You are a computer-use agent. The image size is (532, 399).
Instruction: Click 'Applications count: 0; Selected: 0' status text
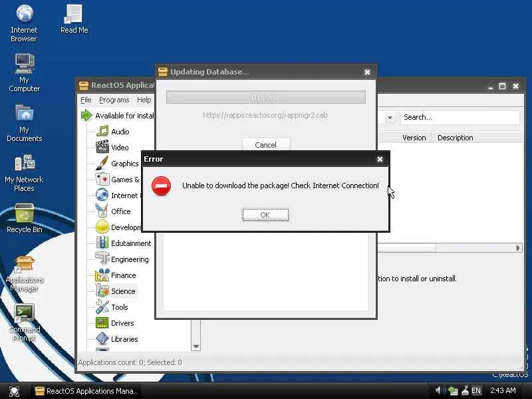(x=130, y=362)
